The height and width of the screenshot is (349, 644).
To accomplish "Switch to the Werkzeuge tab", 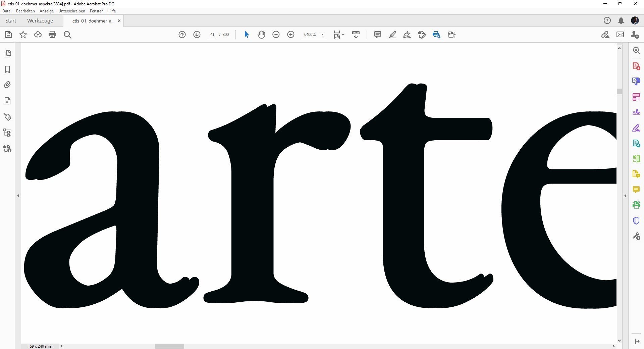I will click(40, 21).
